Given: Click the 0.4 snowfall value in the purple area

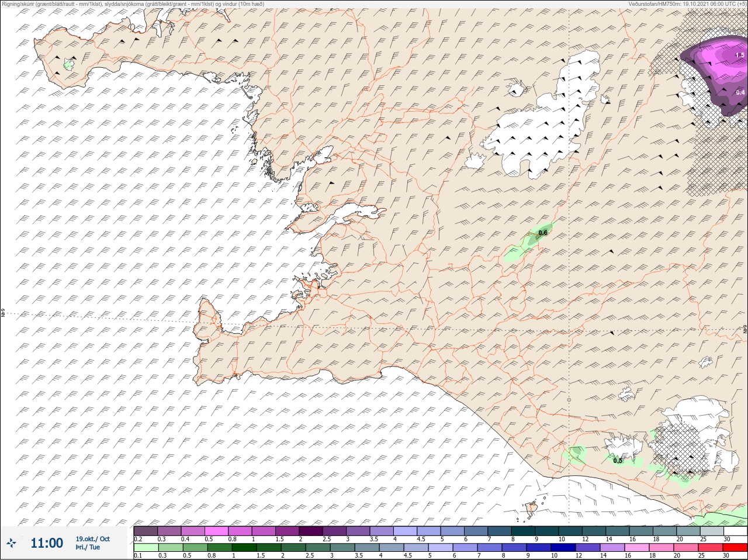Looking at the screenshot, I should [x=740, y=92].
